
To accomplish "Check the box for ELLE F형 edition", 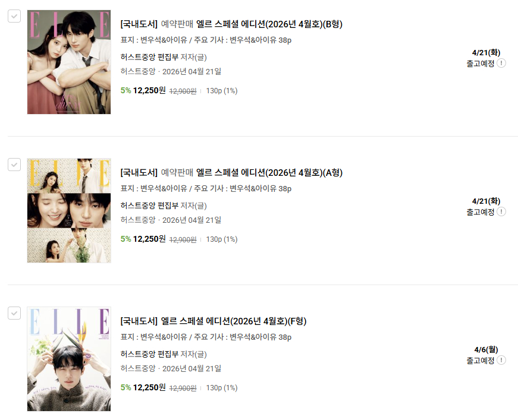I will (x=14, y=313).
